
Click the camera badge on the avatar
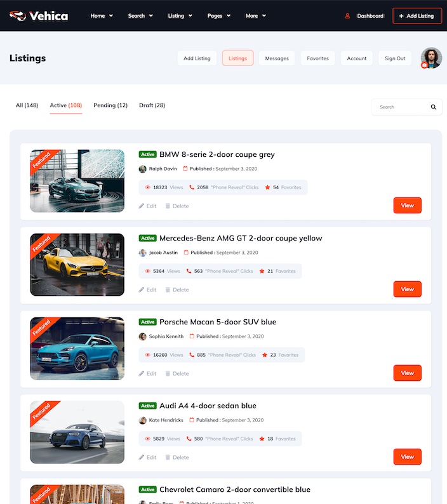[424, 65]
